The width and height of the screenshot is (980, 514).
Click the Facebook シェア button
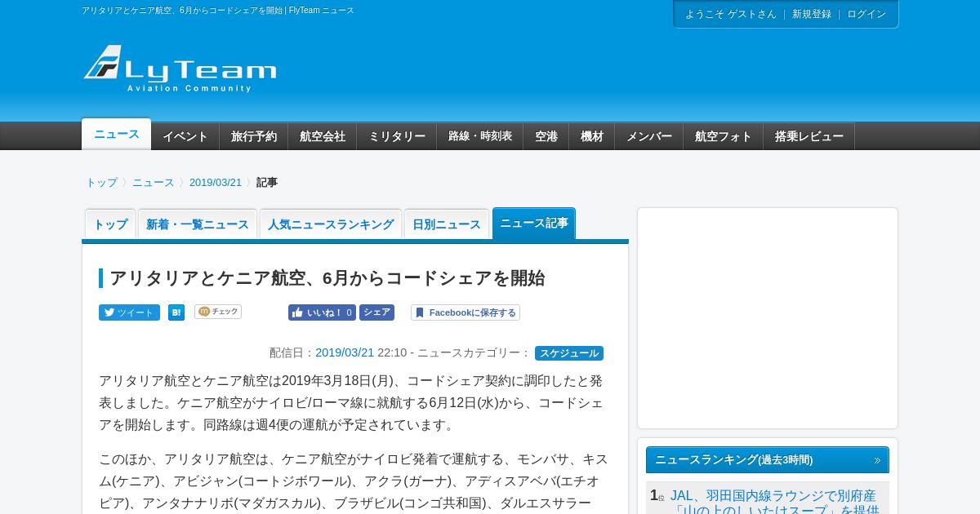(x=376, y=312)
